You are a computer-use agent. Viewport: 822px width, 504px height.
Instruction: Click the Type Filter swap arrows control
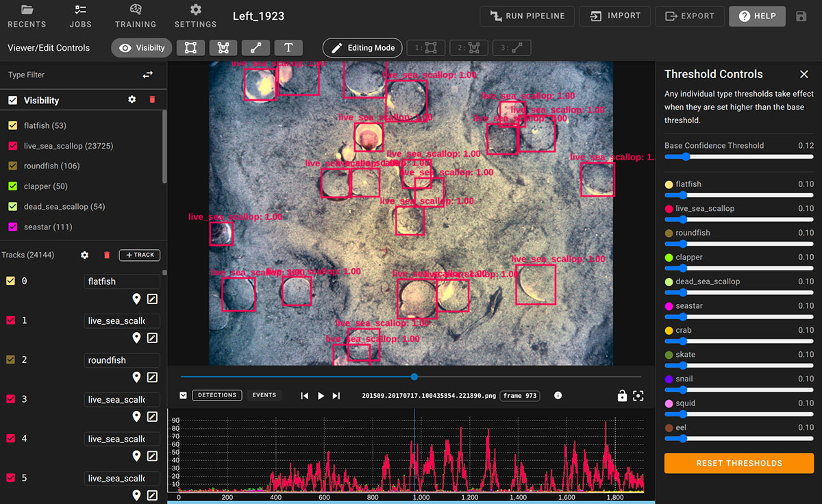click(x=147, y=75)
